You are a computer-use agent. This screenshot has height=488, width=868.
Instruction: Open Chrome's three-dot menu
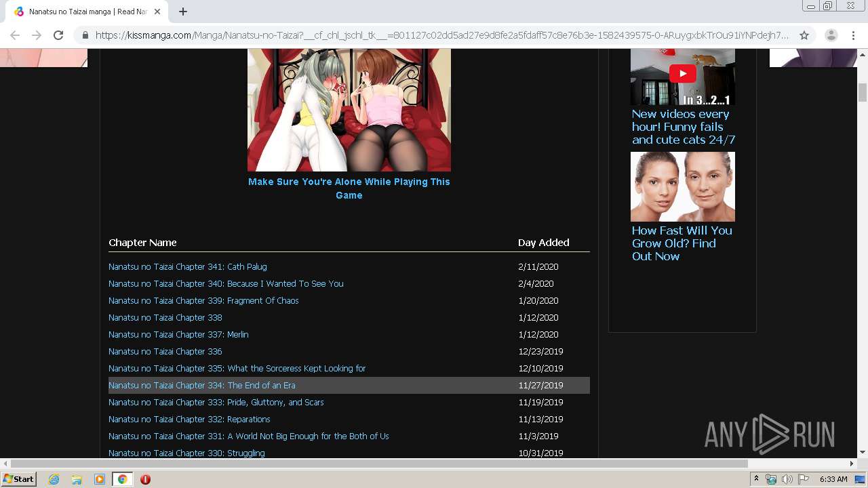pos(853,35)
